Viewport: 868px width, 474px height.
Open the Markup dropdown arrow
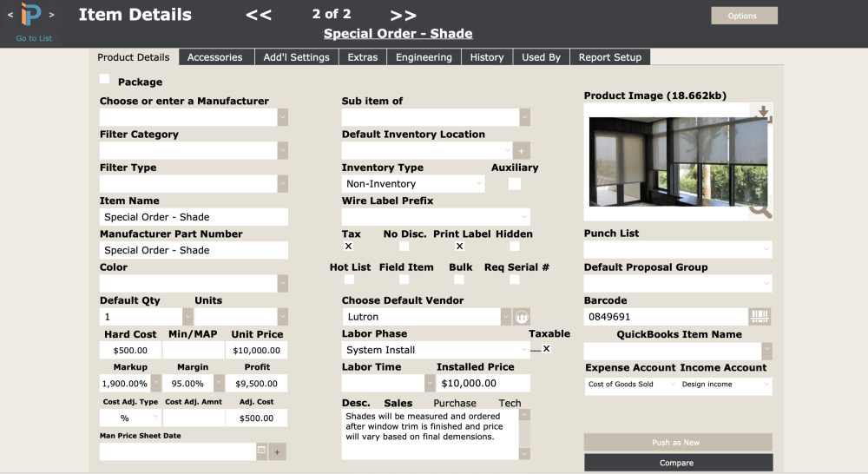156,383
